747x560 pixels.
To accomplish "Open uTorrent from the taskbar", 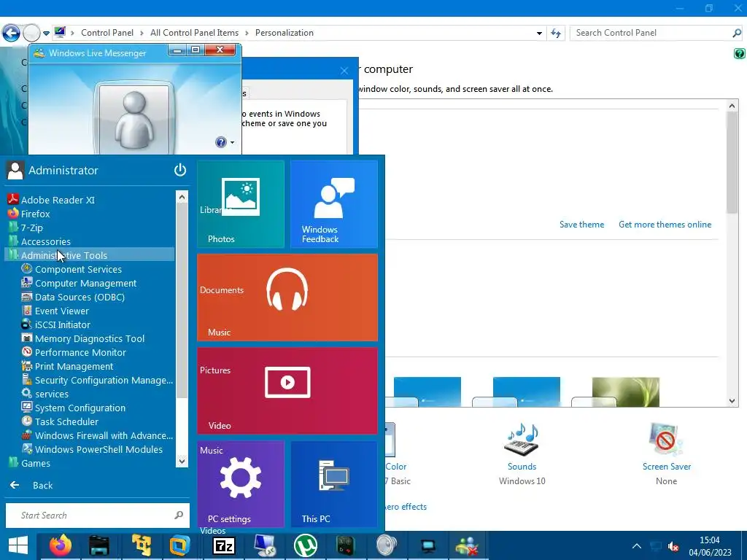I will (305, 545).
